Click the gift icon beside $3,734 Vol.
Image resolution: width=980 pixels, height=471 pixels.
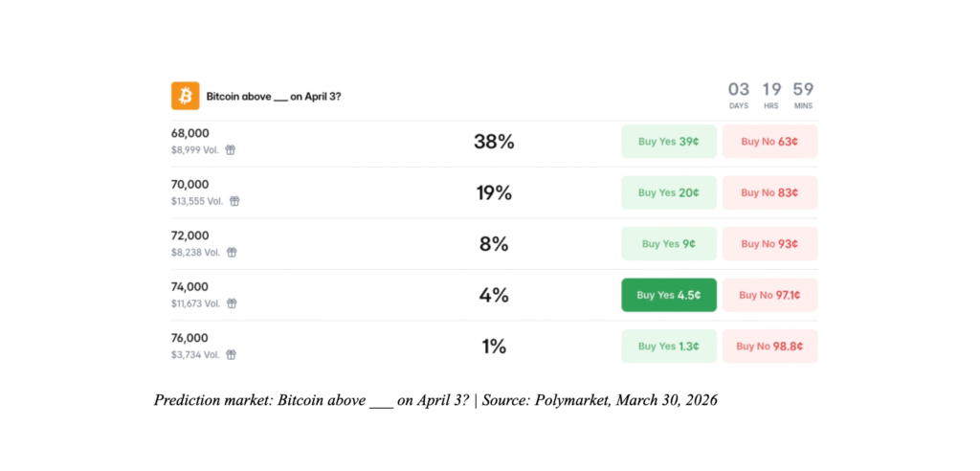[x=231, y=354]
